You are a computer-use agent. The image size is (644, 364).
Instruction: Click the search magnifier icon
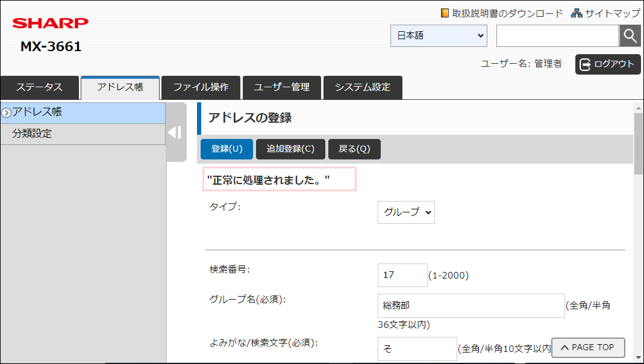point(630,35)
